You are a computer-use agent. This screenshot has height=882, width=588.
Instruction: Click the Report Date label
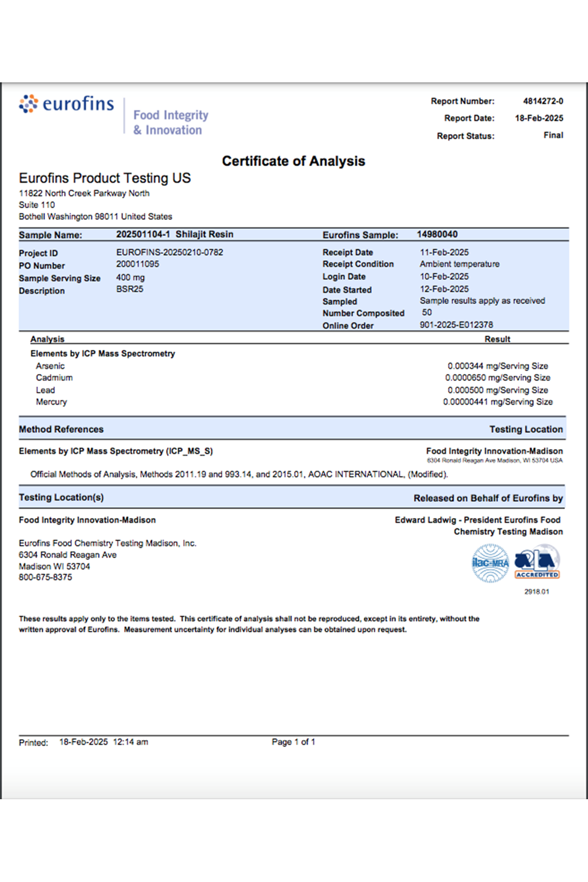(x=469, y=118)
